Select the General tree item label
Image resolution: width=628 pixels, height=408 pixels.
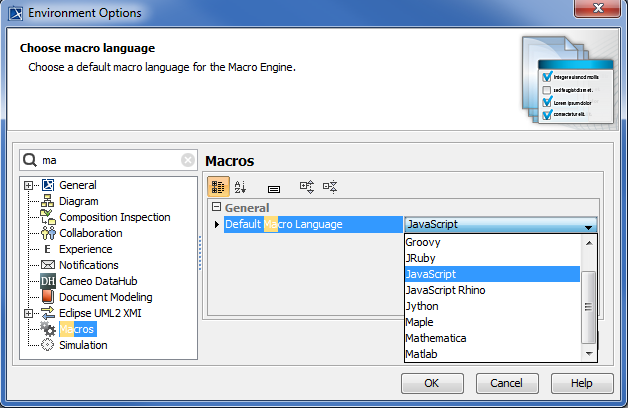[78, 185]
